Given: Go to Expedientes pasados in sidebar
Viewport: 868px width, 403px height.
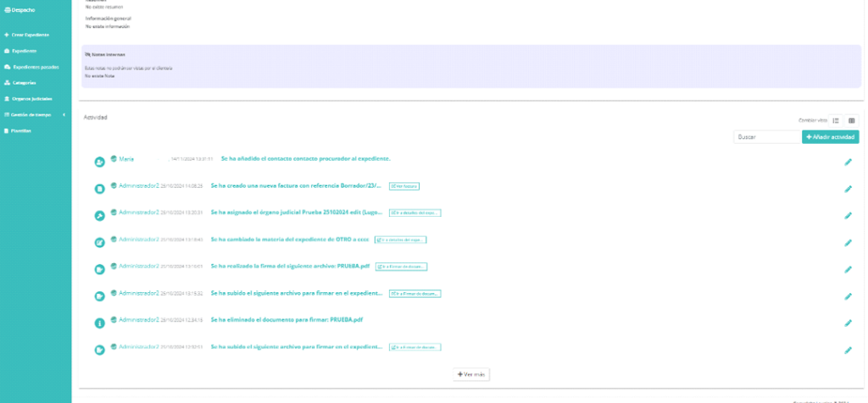Looking at the screenshot, I should point(36,66).
